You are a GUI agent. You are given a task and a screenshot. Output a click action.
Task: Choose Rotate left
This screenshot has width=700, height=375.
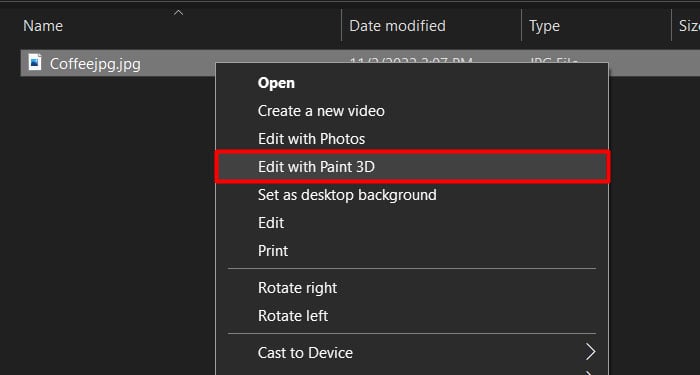point(412,316)
